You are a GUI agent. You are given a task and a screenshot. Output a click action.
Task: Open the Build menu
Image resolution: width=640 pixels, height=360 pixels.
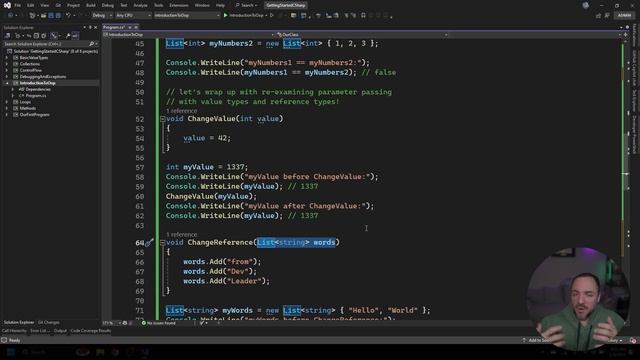pyautogui.click(x=91, y=5)
